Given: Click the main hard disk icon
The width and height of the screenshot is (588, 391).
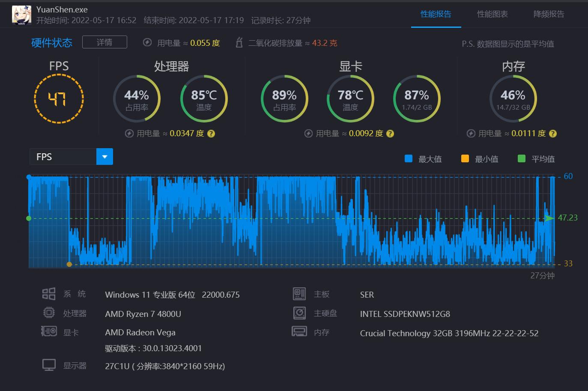Looking at the screenshot, I should point(299,313).
